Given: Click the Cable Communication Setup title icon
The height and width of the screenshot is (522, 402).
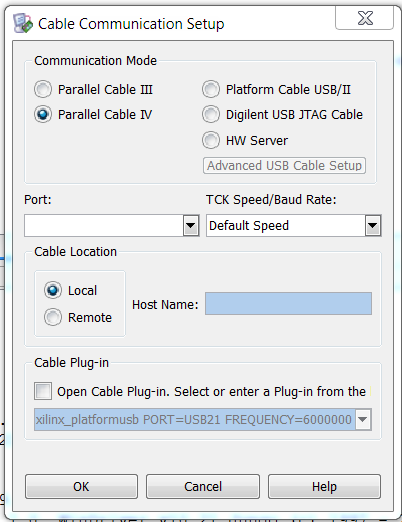Looking at the screenshot, I should 23,23.
